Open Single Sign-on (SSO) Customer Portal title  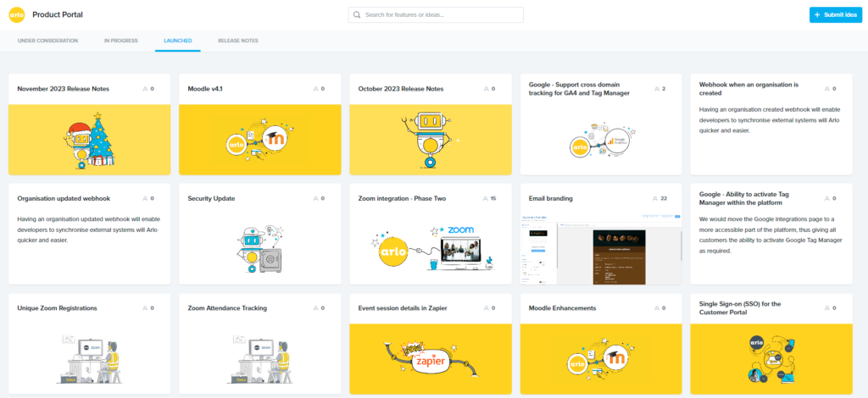pyautogui.click(x=741, y=308)
